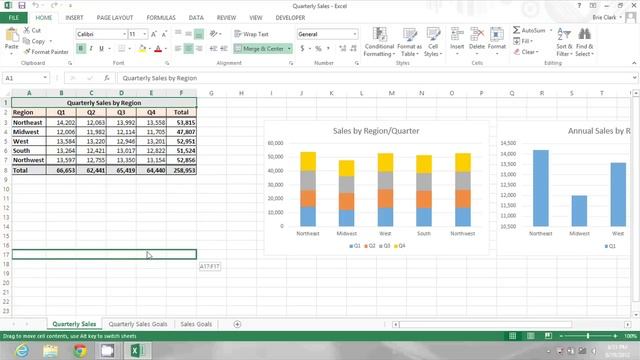640x360 pixels.
Task: Open the Calibri font name dropdown
Action: (124, 34)
